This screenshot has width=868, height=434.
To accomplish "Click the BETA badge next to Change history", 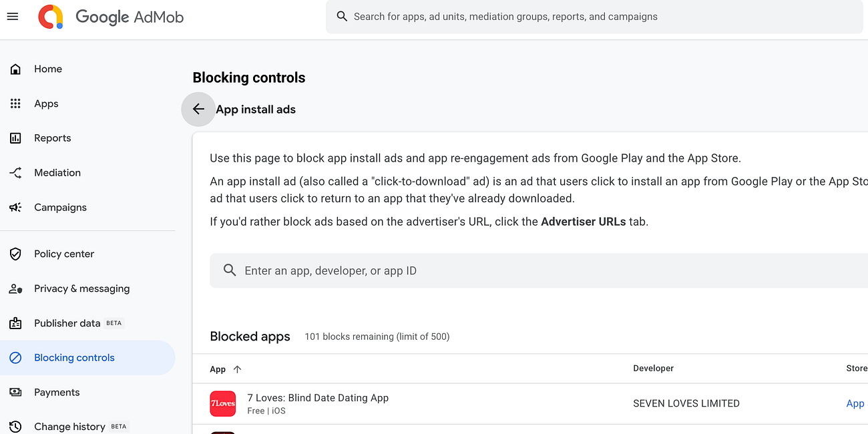I will [119, 426].
